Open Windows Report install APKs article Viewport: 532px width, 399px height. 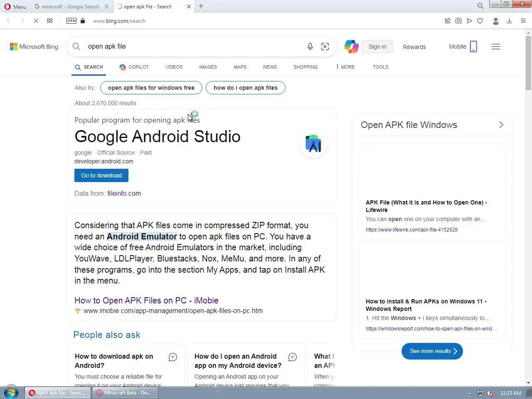tap(426, 305)
